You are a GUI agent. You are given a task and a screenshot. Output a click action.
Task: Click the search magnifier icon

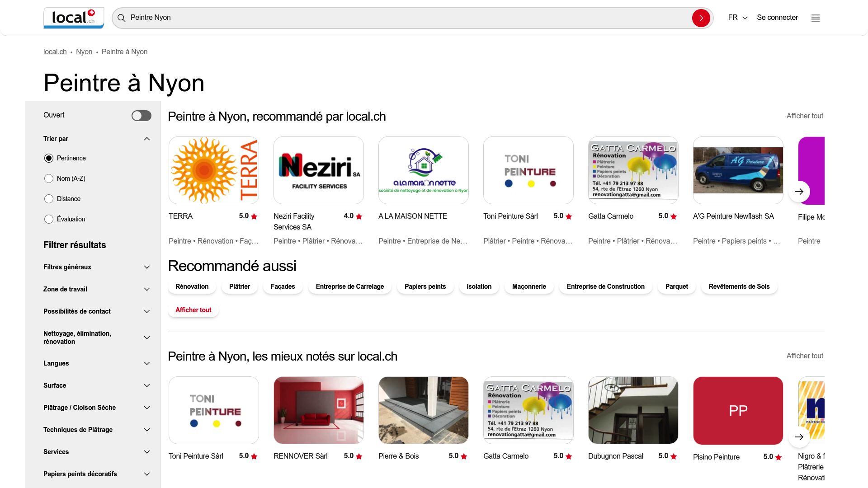[x=121, y=18]
